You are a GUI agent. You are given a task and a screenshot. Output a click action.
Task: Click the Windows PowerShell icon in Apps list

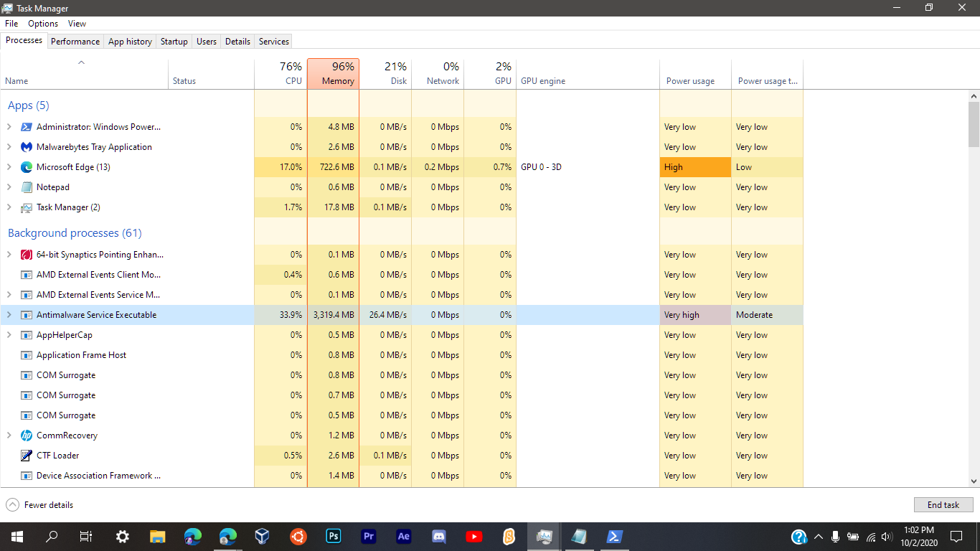click(x=27, y=127)
